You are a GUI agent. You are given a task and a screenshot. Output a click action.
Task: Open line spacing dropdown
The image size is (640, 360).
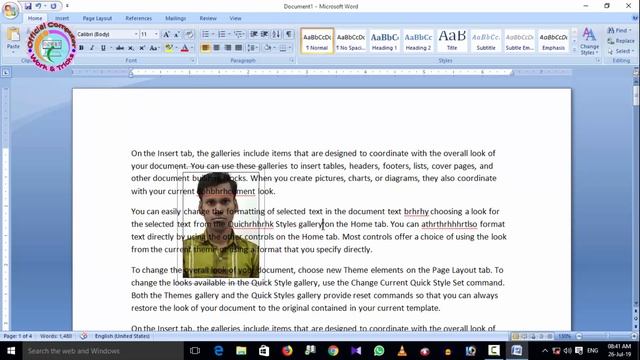tap(258, 48)
